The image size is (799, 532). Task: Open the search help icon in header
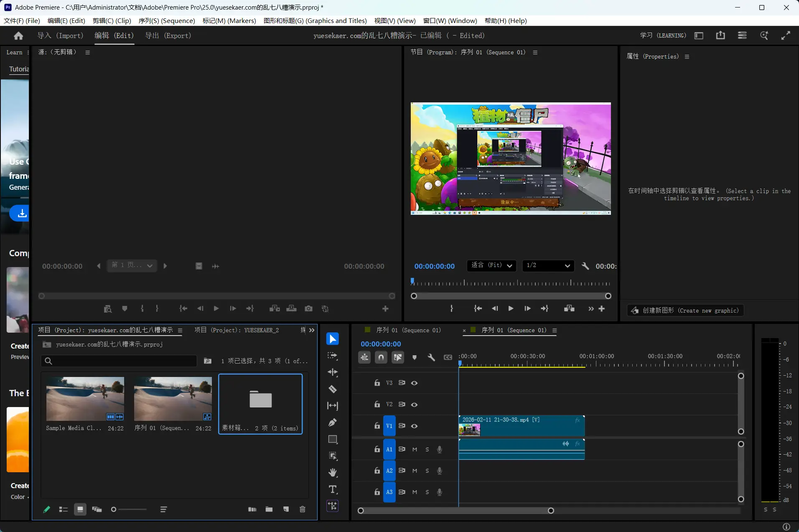pyautogui.click(x=764, y=36)
